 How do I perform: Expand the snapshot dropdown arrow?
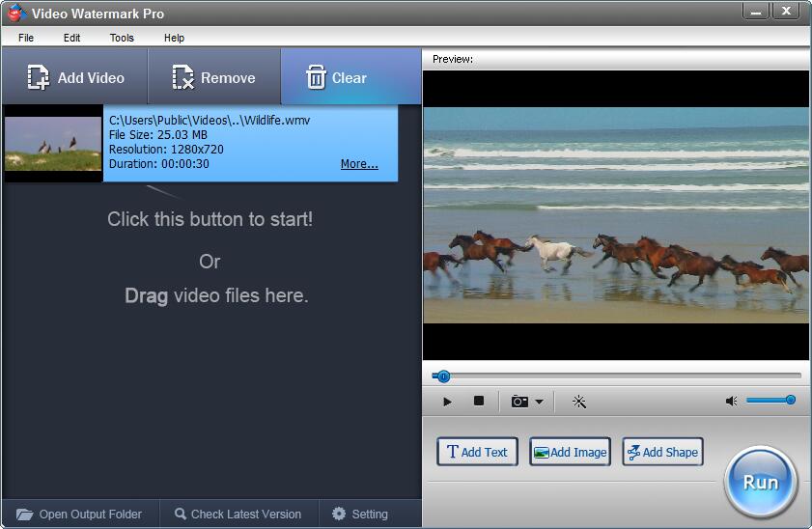pos(539,402)
